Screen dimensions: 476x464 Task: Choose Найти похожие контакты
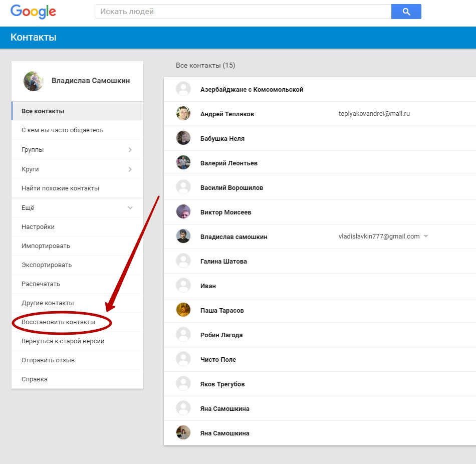pyautogui.click(x=77, y=188)
